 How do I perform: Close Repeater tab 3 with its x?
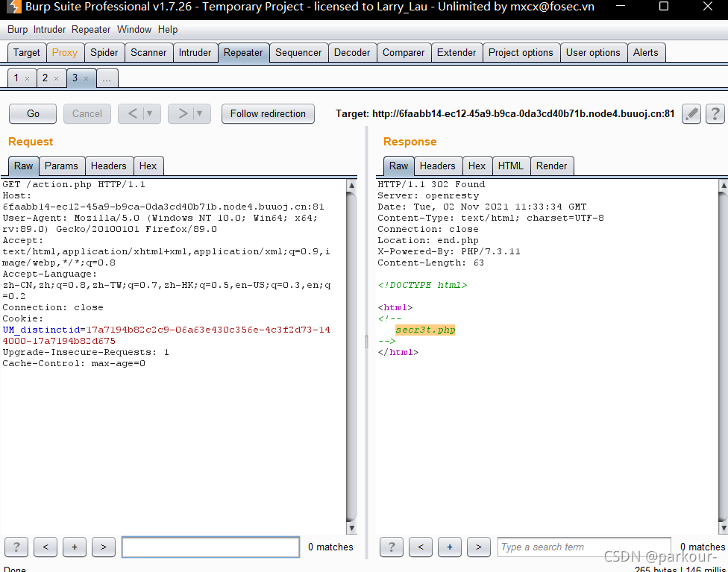pos(86,78)
